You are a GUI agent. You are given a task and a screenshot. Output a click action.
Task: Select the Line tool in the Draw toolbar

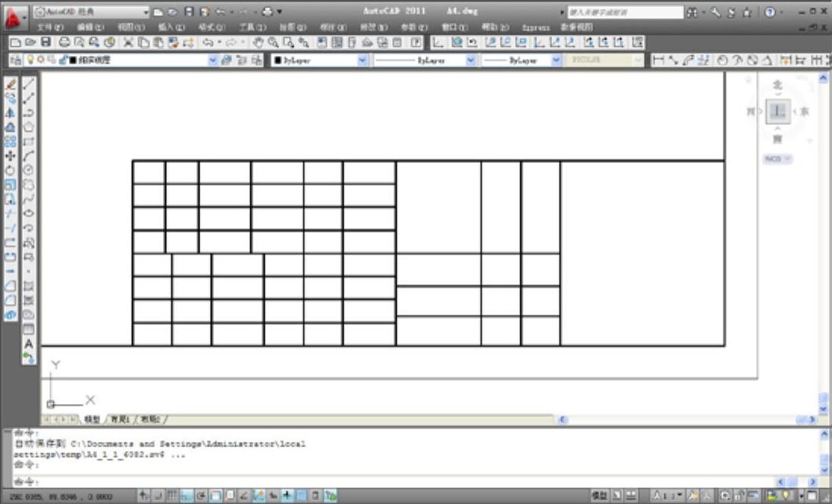coord(29,84)
